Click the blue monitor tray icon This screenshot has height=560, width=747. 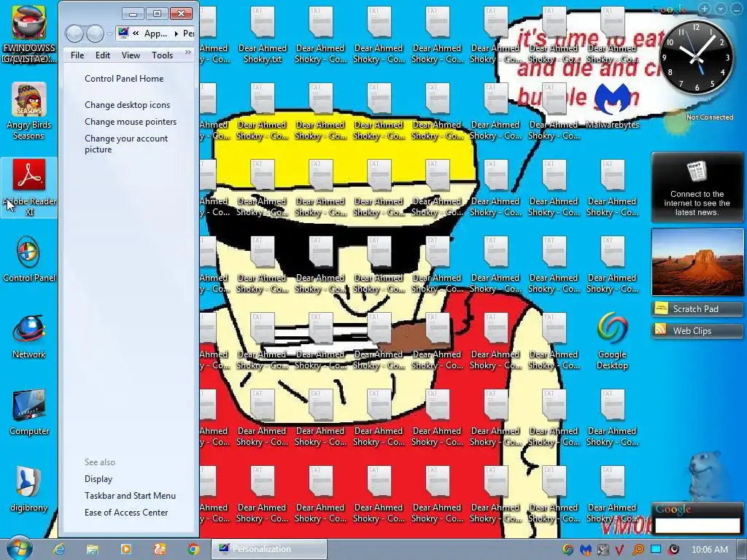[x=656, y=550]
